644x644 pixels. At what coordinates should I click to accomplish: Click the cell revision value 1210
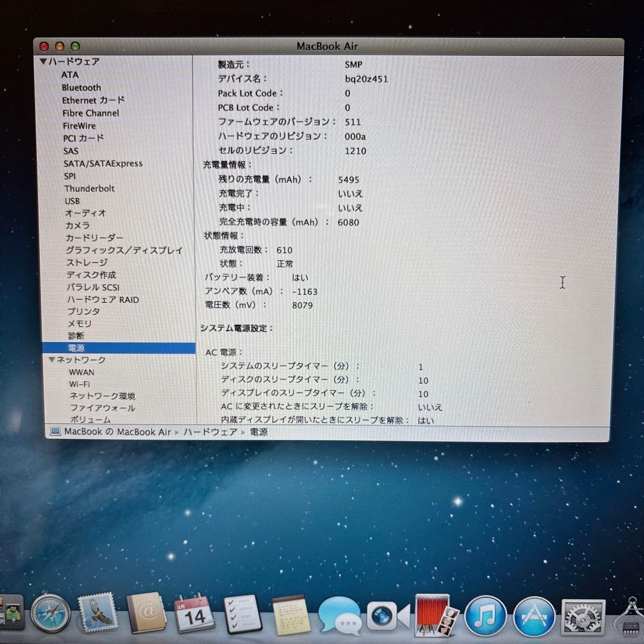[355, 151]
